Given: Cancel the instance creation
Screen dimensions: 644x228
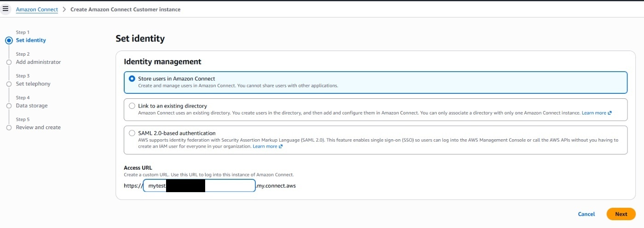Looking at the screenshot, I should (x=586, y=214).
